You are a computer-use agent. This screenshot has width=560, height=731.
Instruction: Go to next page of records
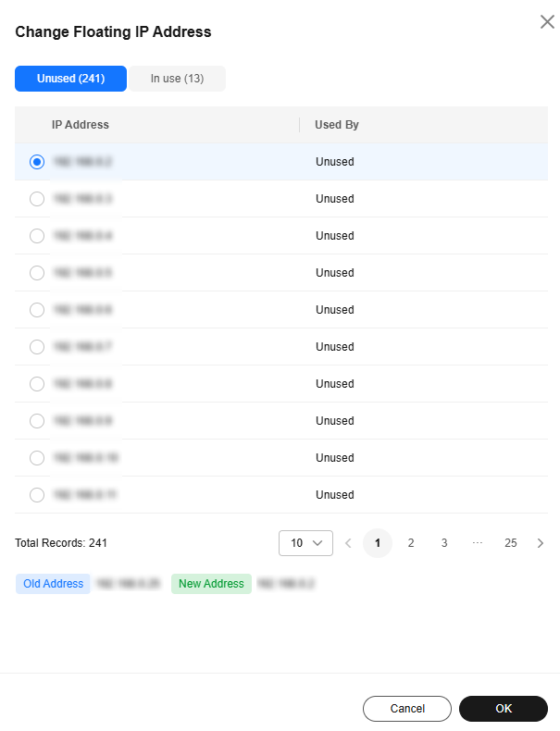541,543
